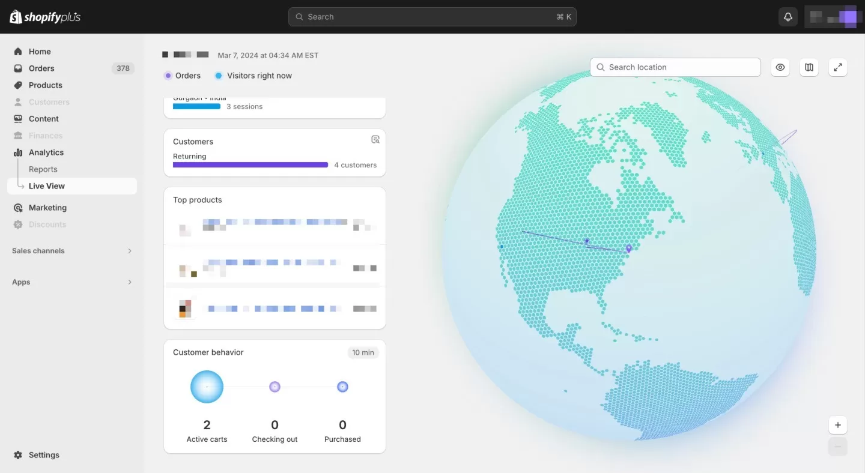This screenshot has height=473, width=868.
Task: Click the Returning customers purple bar
Action: tap(250, 165)
